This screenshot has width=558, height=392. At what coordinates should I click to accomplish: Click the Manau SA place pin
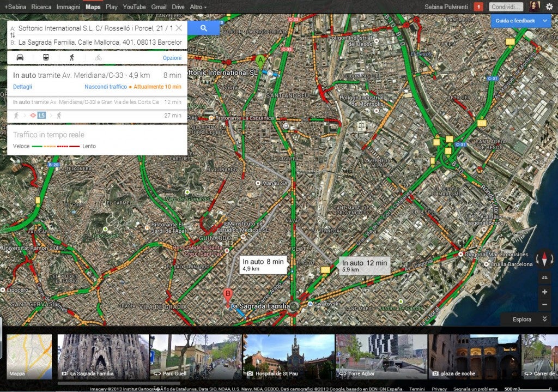tap(258, 183)
